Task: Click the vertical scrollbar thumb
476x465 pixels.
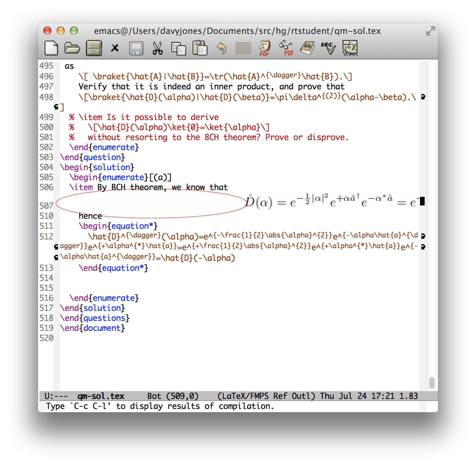Action: (x=432, y=384)
